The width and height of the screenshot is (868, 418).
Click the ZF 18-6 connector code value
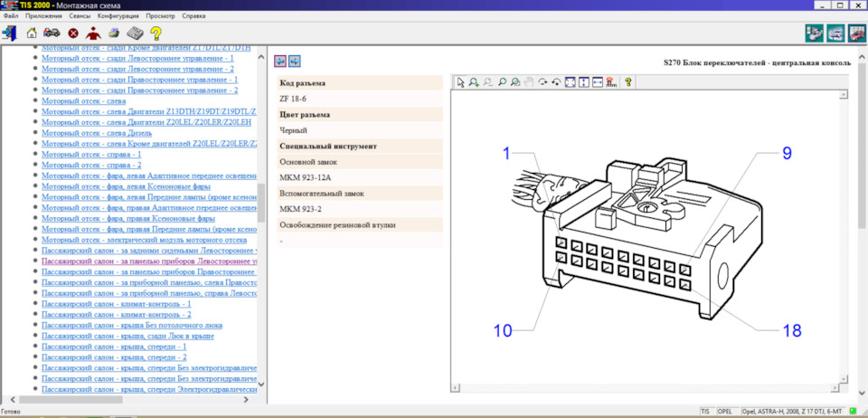click(293, 100)
